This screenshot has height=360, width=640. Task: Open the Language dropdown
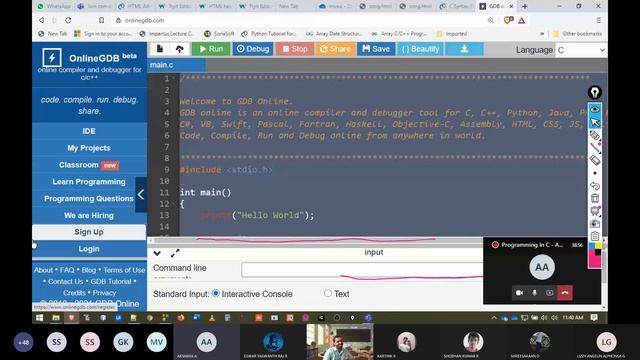pos(581,50)
